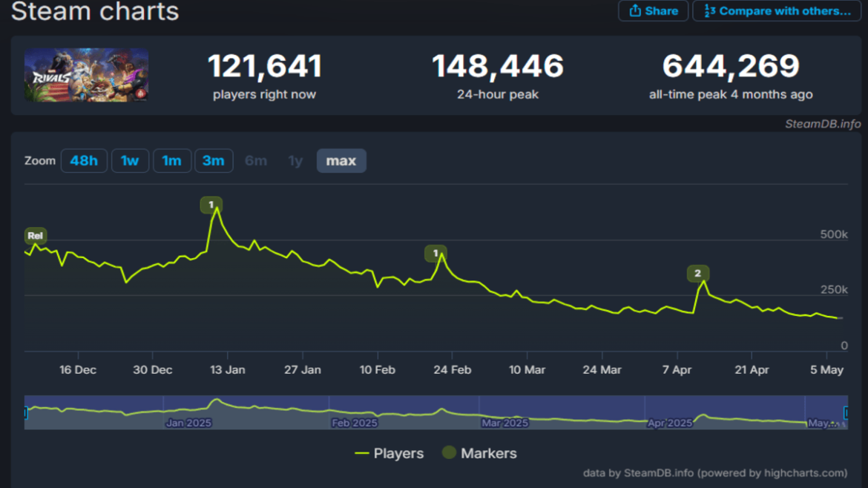Click Jan 2025 in the navigator
Viewport: 868px width, 488px height.
(x=188, y=423)
